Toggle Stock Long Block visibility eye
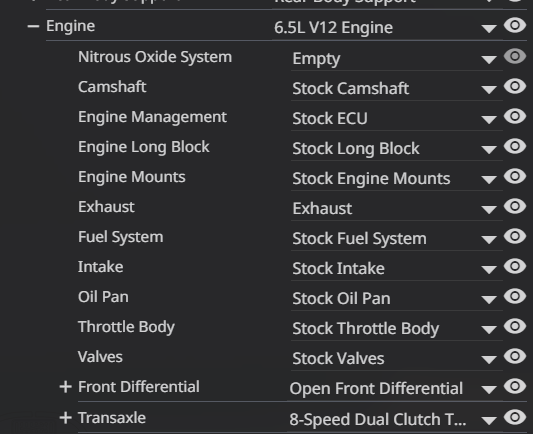 pyautogui.click(x=515, y=146)
